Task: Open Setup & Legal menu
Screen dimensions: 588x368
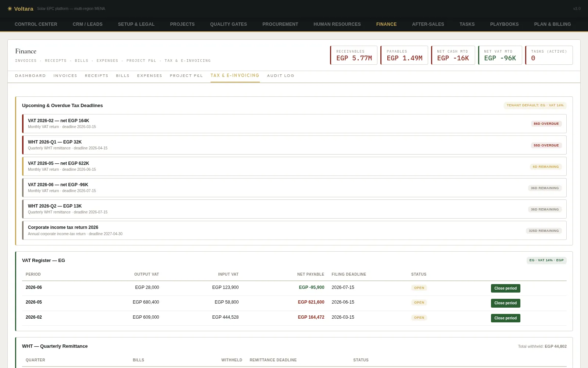Action: 136,24
